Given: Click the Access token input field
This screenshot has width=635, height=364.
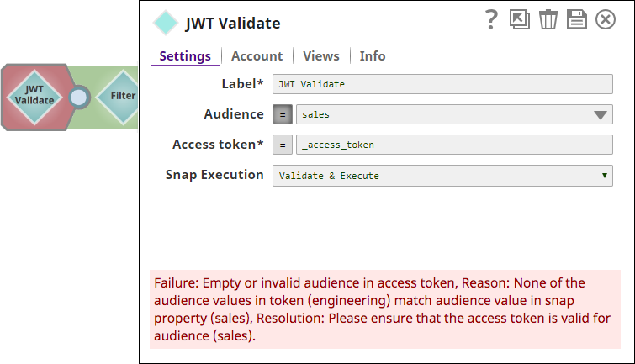Looking at the screenshot, I should point(453,145).
